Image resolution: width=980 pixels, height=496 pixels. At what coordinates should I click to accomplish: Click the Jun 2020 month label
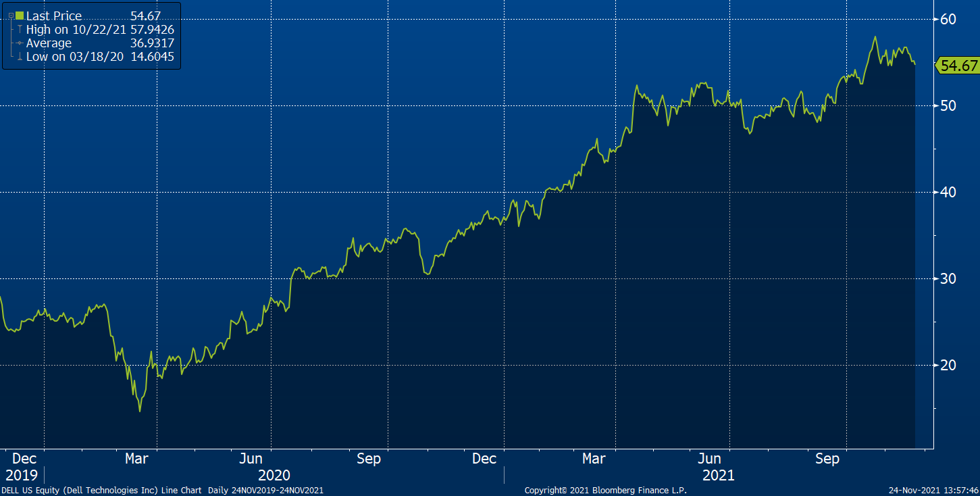point(251,459)
